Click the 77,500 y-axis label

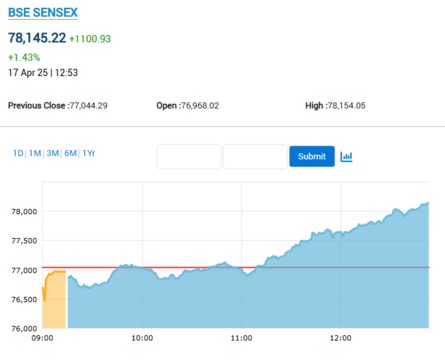tap(24, 241)
